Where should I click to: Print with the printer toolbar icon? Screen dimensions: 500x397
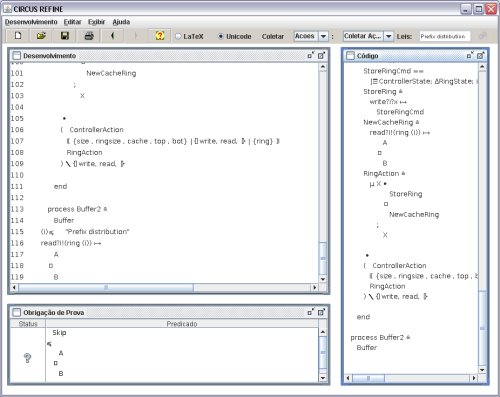point(89,36)
